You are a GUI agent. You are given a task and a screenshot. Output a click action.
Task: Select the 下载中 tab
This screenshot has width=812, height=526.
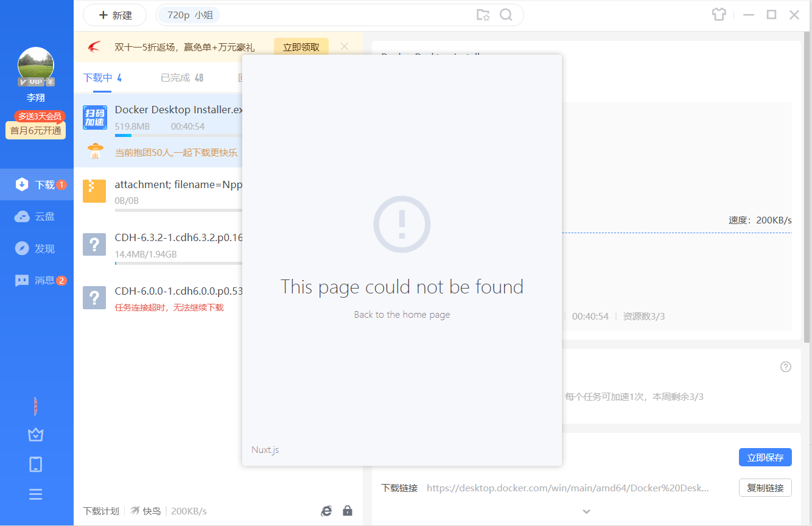[x=102, y=78]
